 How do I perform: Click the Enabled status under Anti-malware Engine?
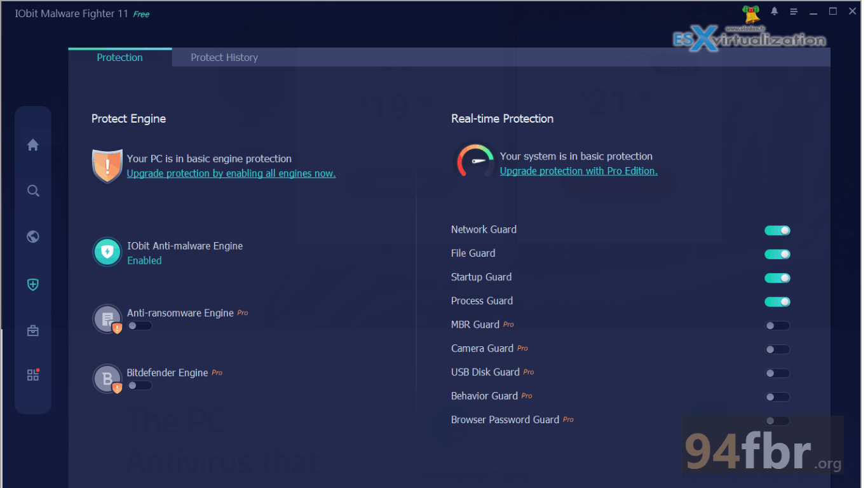click(x=144, y=261)
